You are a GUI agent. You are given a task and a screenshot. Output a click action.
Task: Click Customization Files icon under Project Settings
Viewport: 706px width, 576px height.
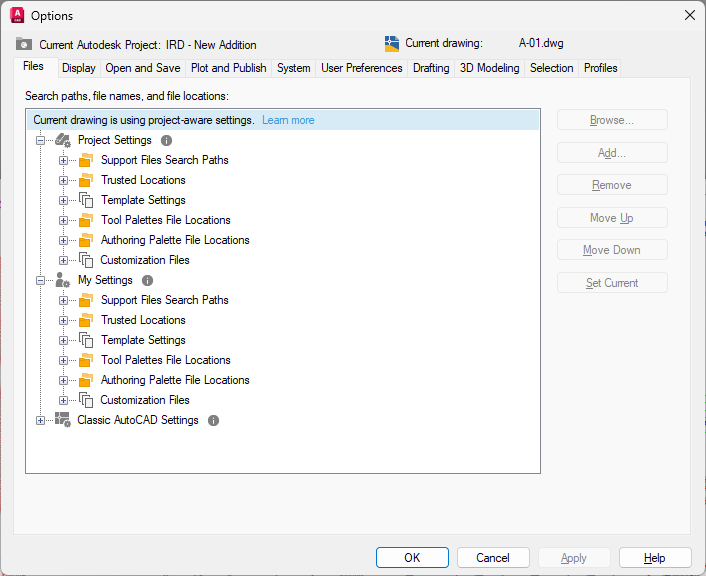coord(86,260)
